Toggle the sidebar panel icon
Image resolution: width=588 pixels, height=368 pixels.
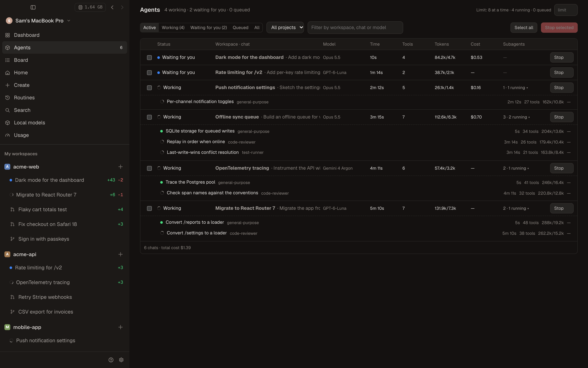[x=33, y=7]
